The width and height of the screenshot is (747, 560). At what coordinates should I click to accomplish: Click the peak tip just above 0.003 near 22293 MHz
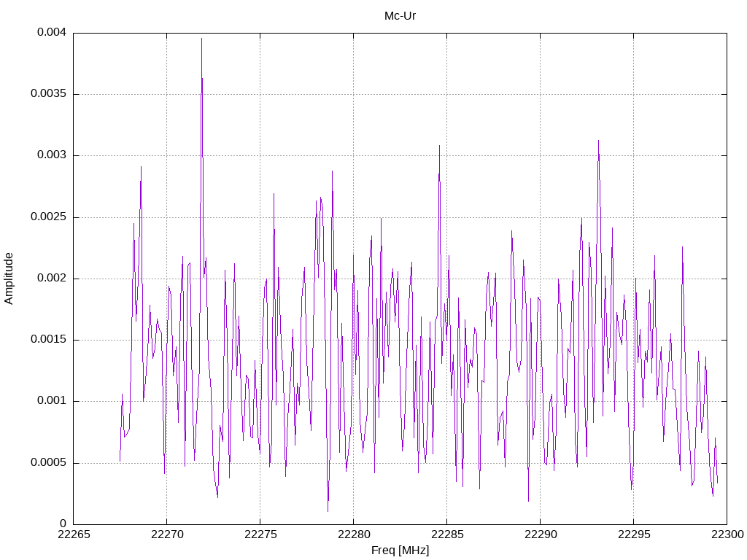click(x=598, y=141)
